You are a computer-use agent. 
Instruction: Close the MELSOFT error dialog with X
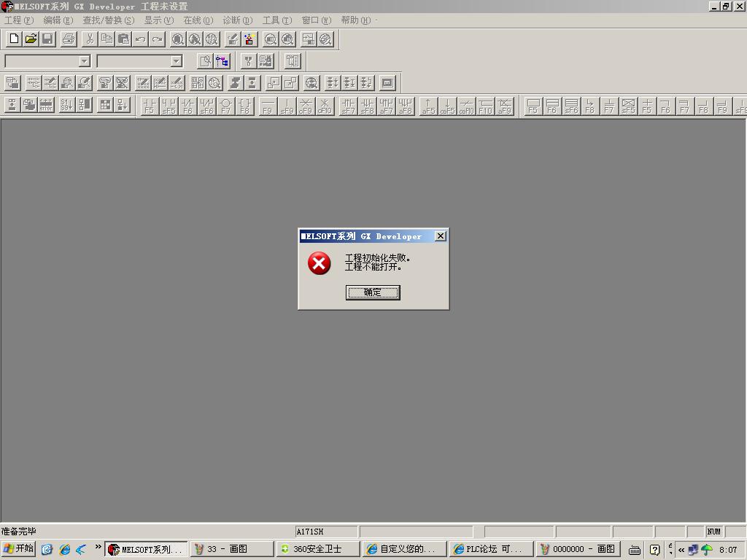point(441,236)
